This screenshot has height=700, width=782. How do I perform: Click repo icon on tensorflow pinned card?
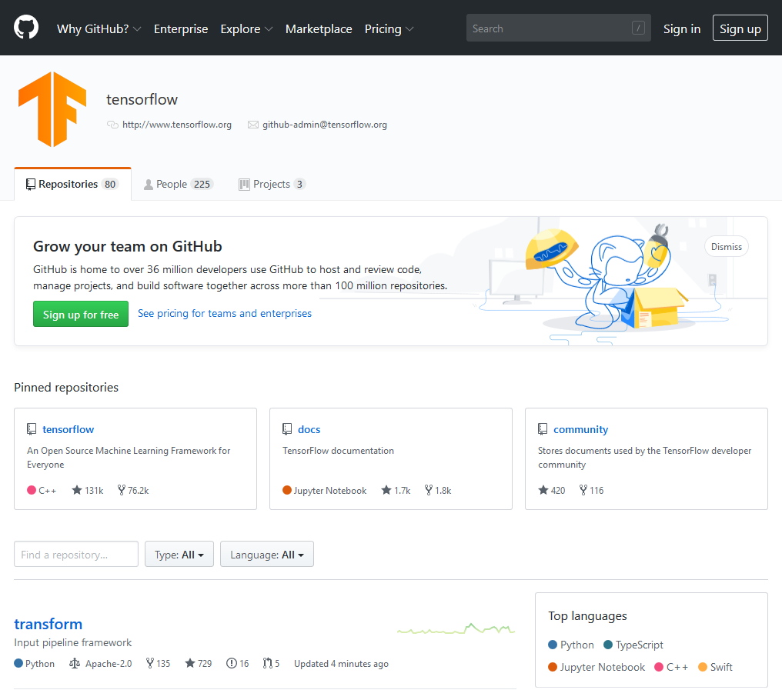(x=32, y=428)
